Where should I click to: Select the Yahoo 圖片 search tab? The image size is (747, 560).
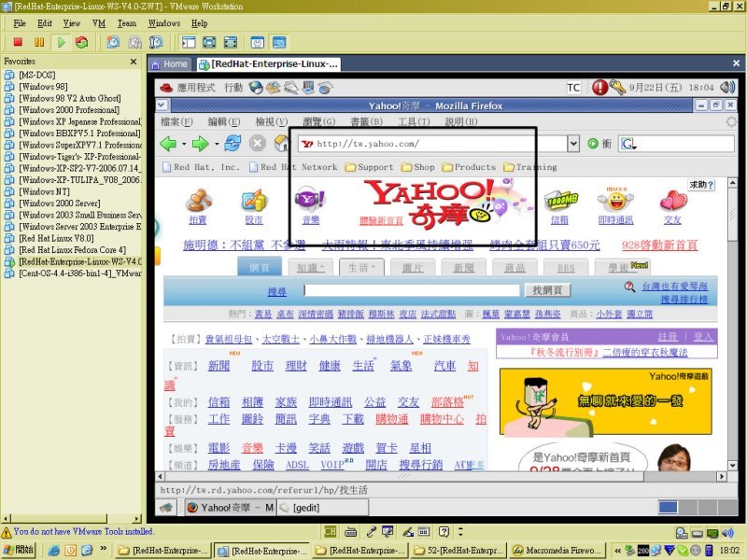(413, 268)
